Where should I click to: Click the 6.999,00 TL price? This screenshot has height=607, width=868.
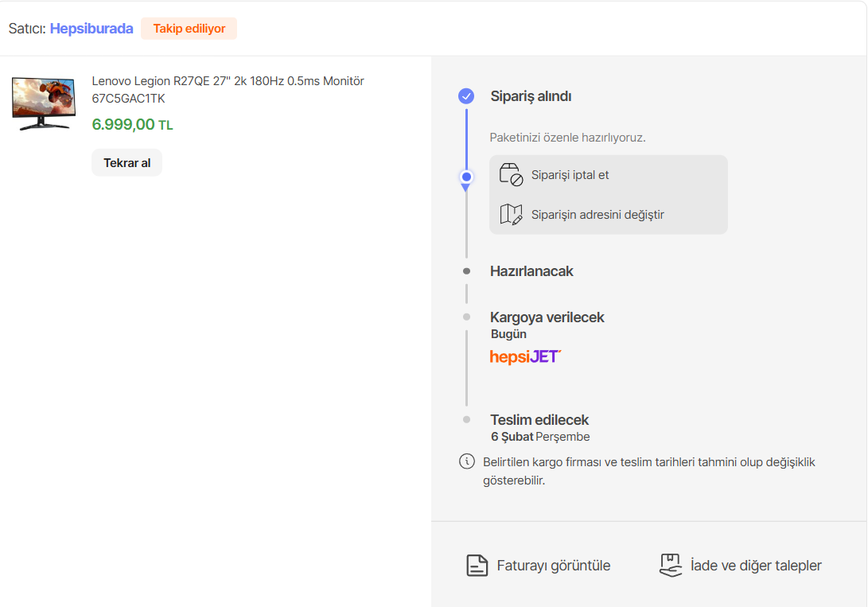(132, 124)
